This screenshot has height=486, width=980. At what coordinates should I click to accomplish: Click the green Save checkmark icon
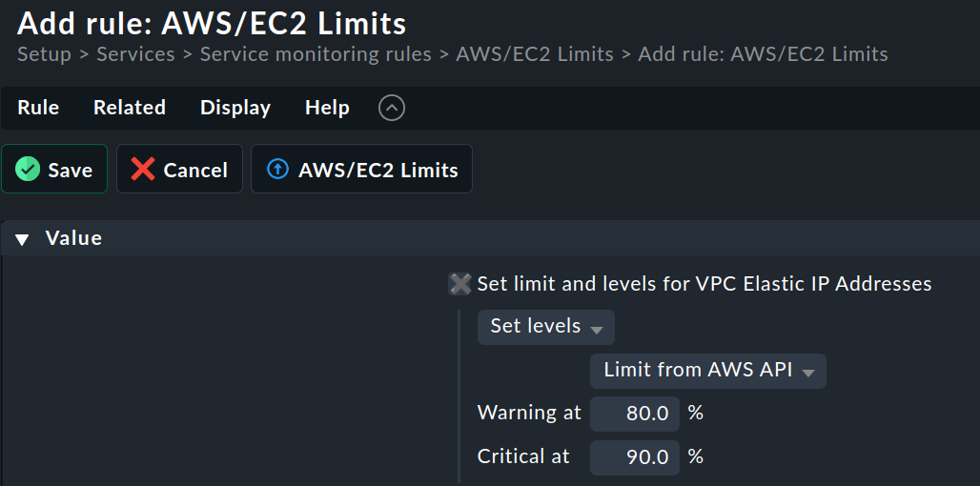29,170
